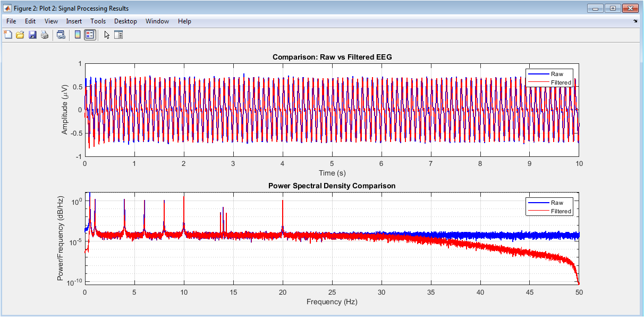Toggle the Insert Legend toolbar button off
This screenshot has width=644, height=317.
pyautogui.click(x=90, y=35)
